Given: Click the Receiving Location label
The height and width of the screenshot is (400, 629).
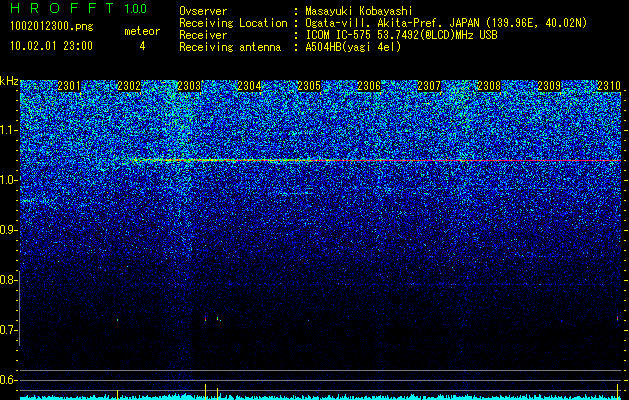Looking at the screenshot, I should tap(233, 23).
